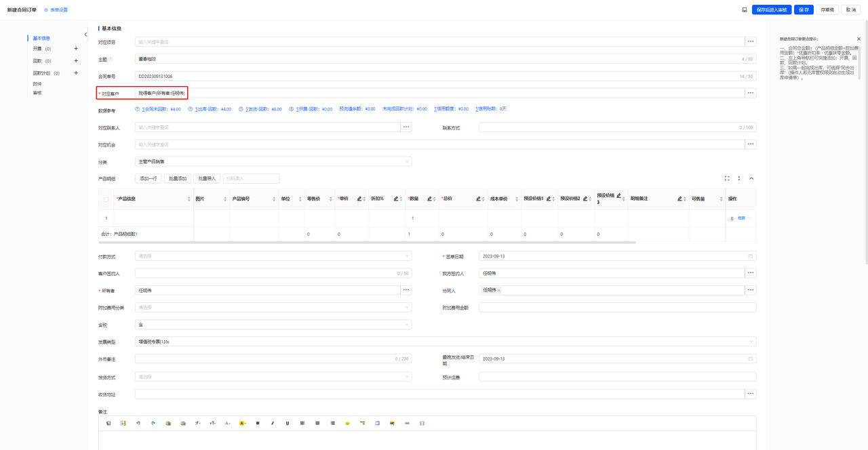868x450 pixels.
Task: Open the 对应项目 lookup ellipsis button
Action: click(751, 42)
